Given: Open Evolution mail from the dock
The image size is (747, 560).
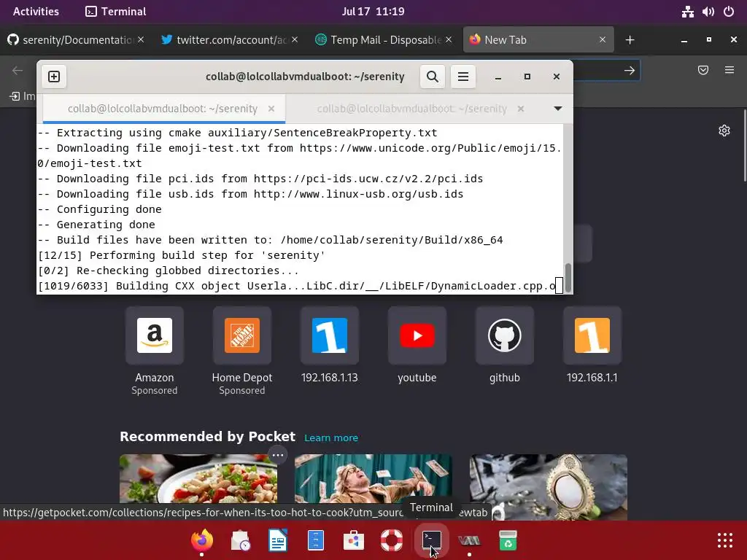Looking at the screenshot, I should pos(240,540).
